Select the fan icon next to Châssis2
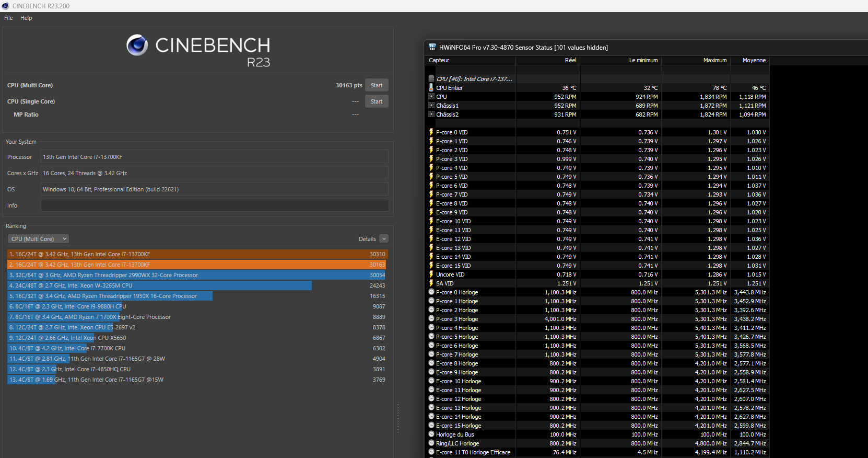This screenshot has width=868, height=458. click(x=431, y=115)
